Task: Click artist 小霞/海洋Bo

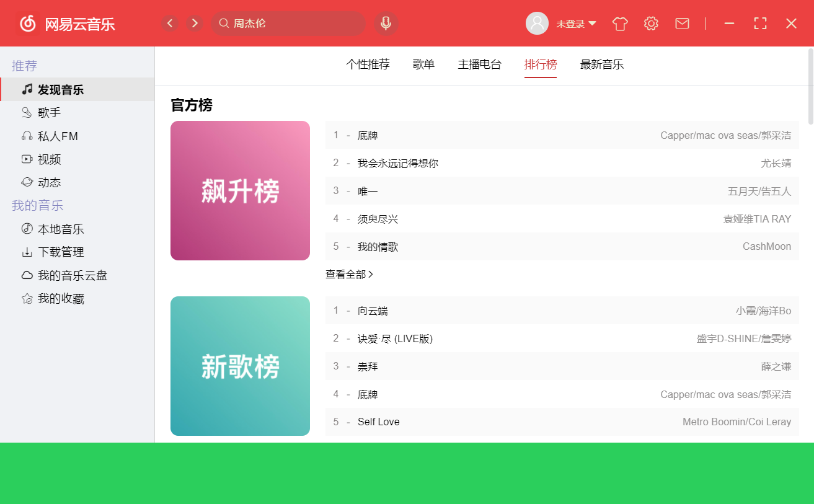Action: [x=764, y=311]
